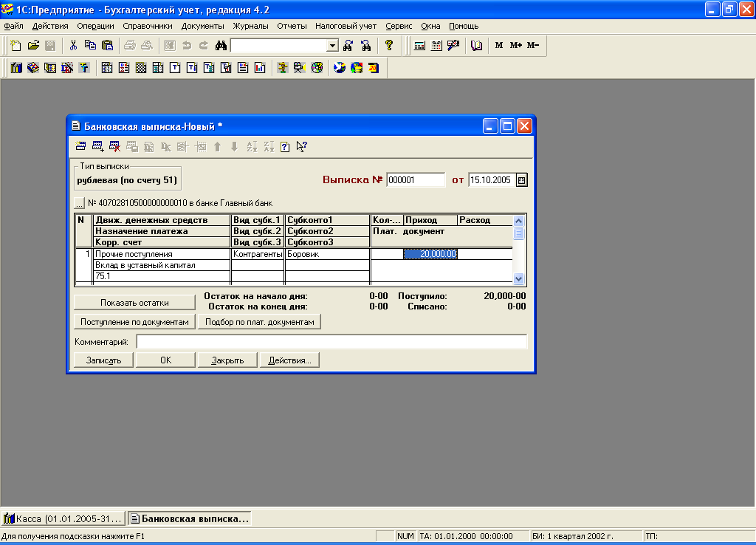This screenshot has width=756, height=545.
Task: Click the Закрыть button
Action: [x=227, y=360]
